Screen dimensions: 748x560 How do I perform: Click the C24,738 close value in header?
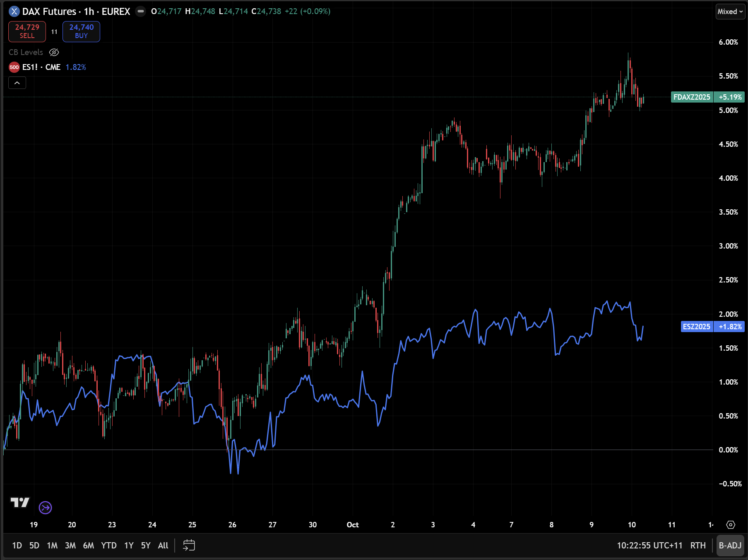[x=266, y=12]
